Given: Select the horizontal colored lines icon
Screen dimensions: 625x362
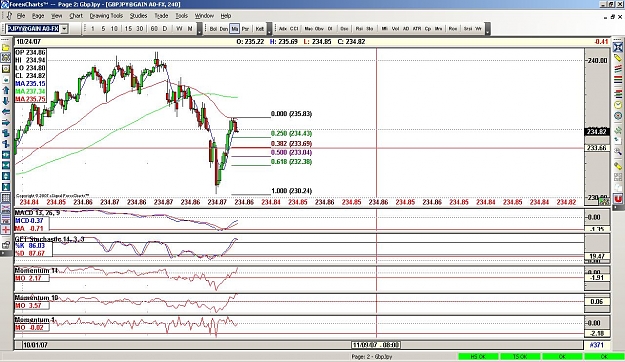Looking at the screenshot, I should point(618,81).
